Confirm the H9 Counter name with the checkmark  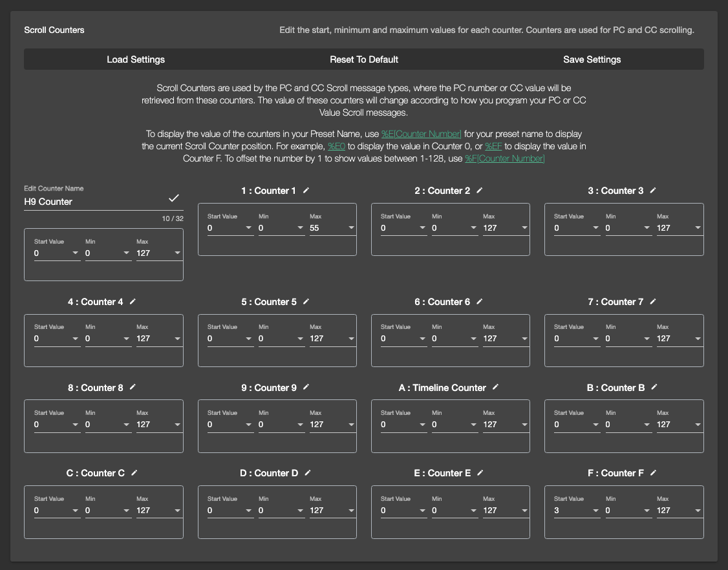[x=174, y=198]
